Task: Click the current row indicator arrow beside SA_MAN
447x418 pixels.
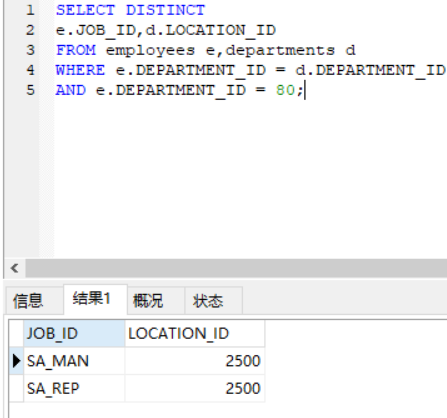Action: [16, 361]
